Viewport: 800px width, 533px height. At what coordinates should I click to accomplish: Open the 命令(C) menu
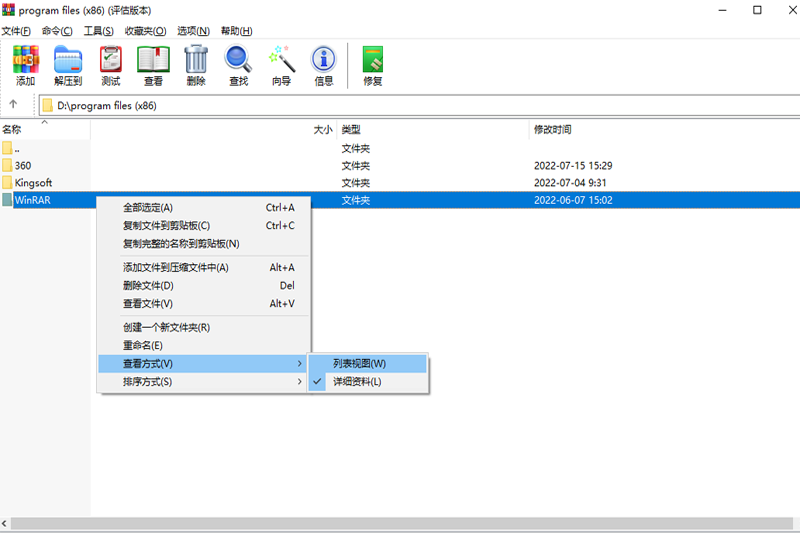tap(57, 31)
